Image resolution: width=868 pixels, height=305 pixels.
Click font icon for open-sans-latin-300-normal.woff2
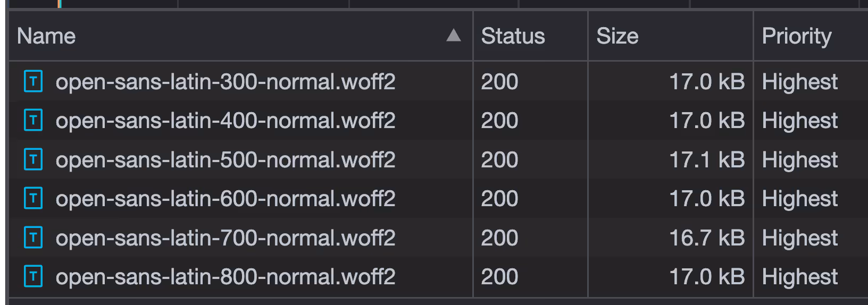[x=33, y=82]
